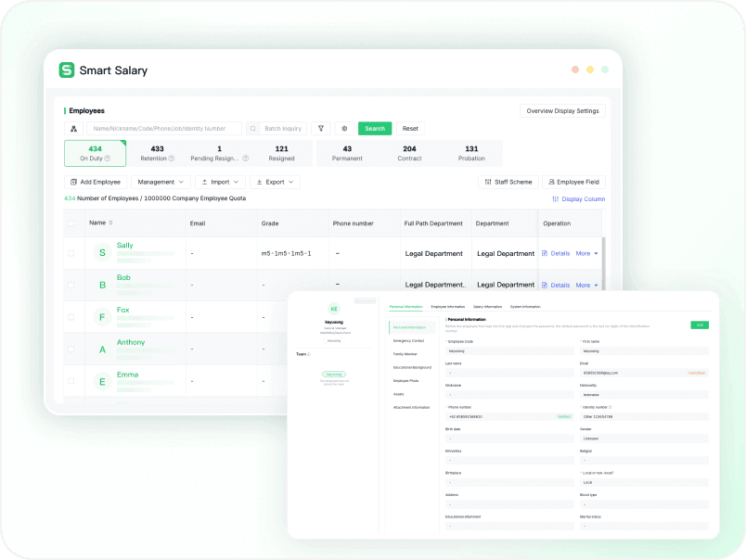The width and height of the screenshot is (746, 560).
Task: Click Fox's avatar circle F
Action: tap(102, 317)
